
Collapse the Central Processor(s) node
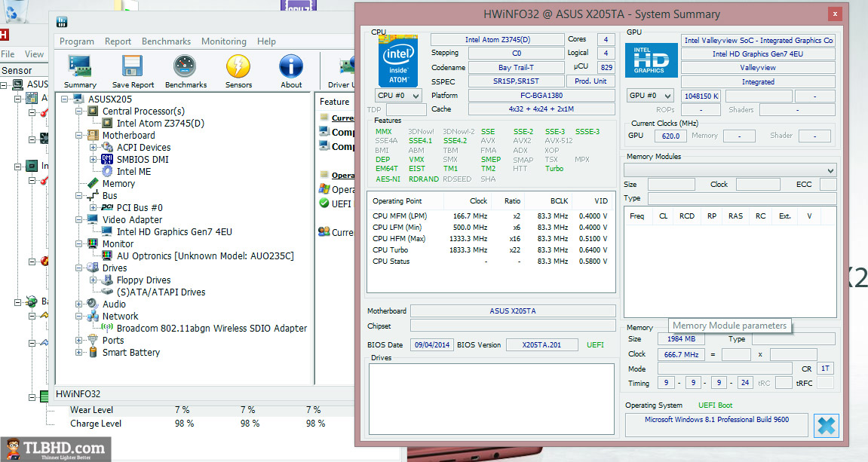click(79, 112)
